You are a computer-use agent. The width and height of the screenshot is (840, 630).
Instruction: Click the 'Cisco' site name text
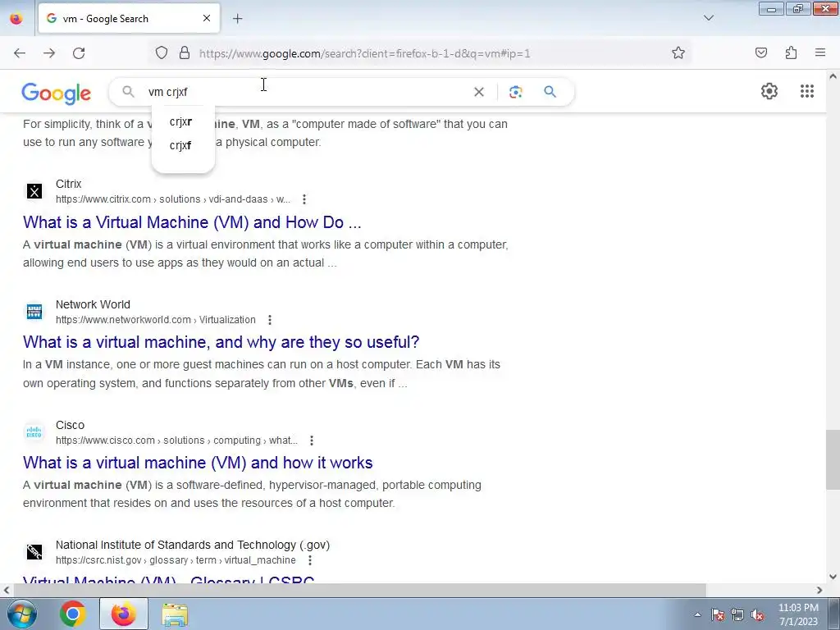pos(71,425)
